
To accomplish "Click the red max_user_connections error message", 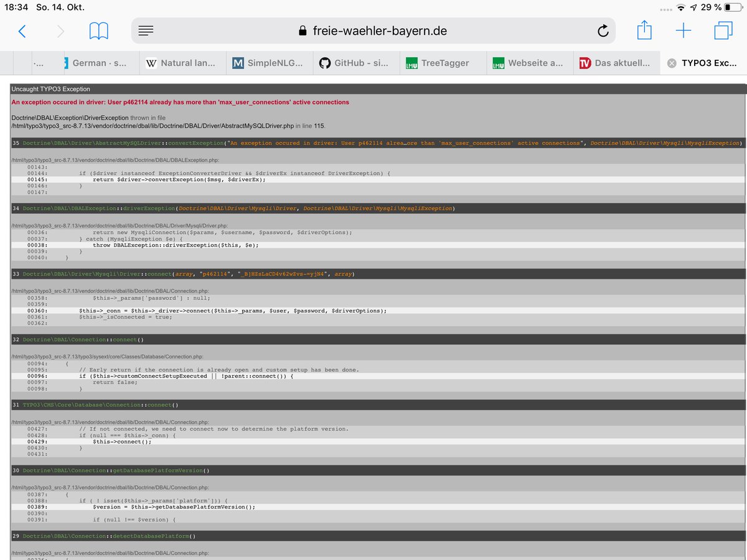I will point(181,102).
